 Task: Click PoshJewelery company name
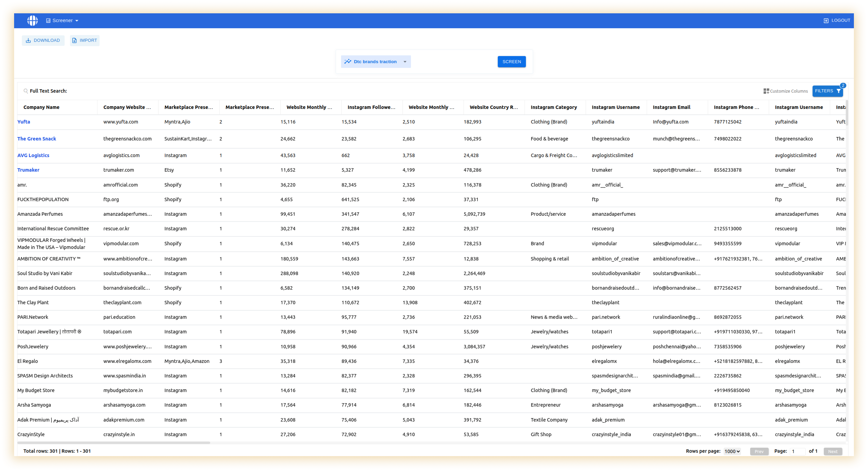click(x=33, y=347)
